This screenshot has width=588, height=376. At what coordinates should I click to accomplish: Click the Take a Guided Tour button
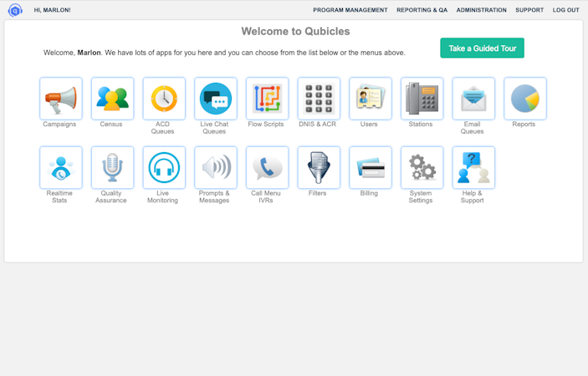click(x=483, y=48)
